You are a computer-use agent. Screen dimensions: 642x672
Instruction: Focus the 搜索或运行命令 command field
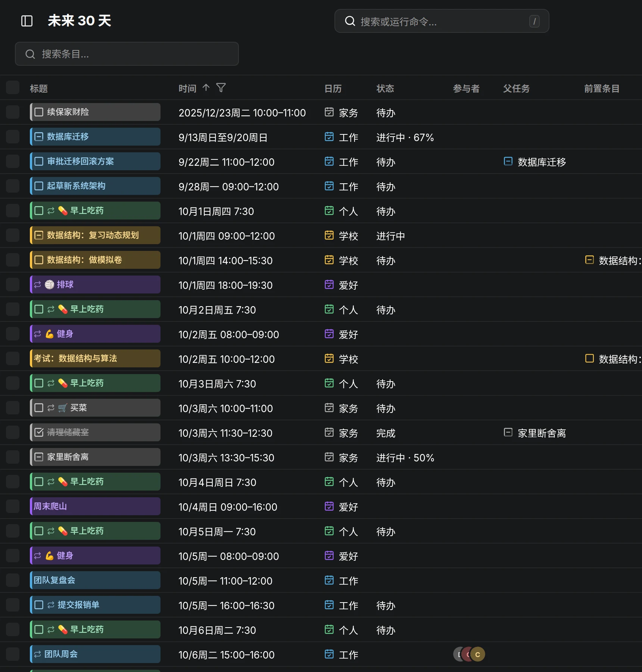coord(442,21)
